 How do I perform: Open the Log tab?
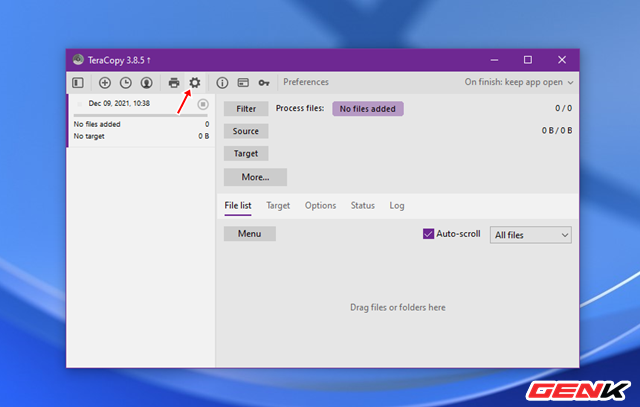click(x=397, y=206)
